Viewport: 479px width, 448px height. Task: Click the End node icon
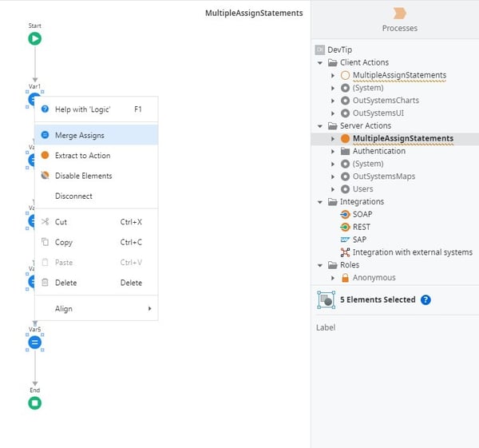(x=35, y=403)
